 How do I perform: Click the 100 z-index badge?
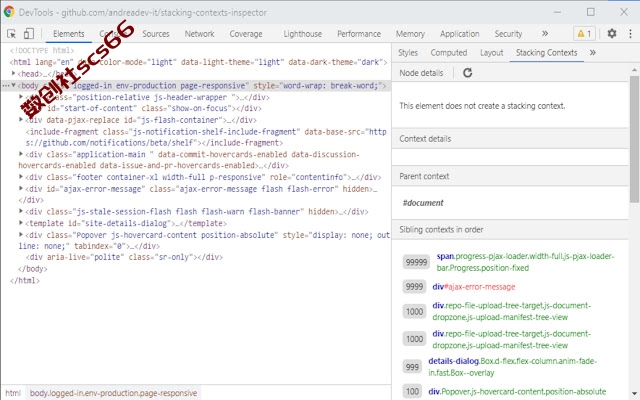point(412,391)
